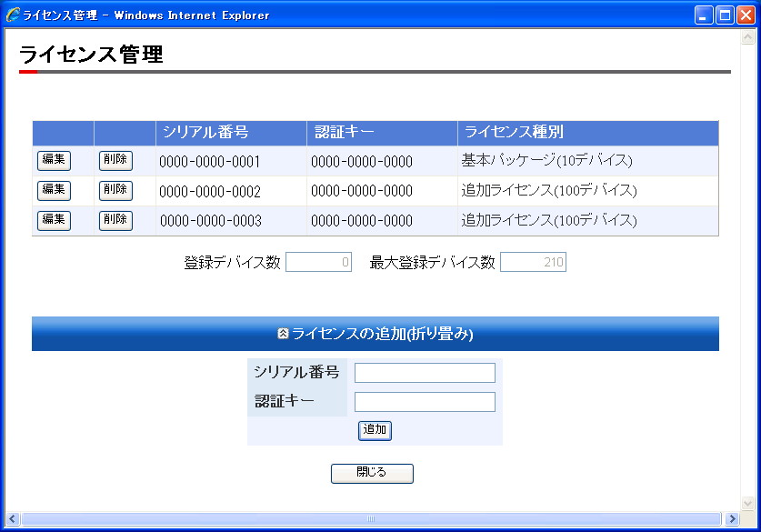The image size is (761, 532).
Task: Click the 閉じる button
Action: [372, 473]
